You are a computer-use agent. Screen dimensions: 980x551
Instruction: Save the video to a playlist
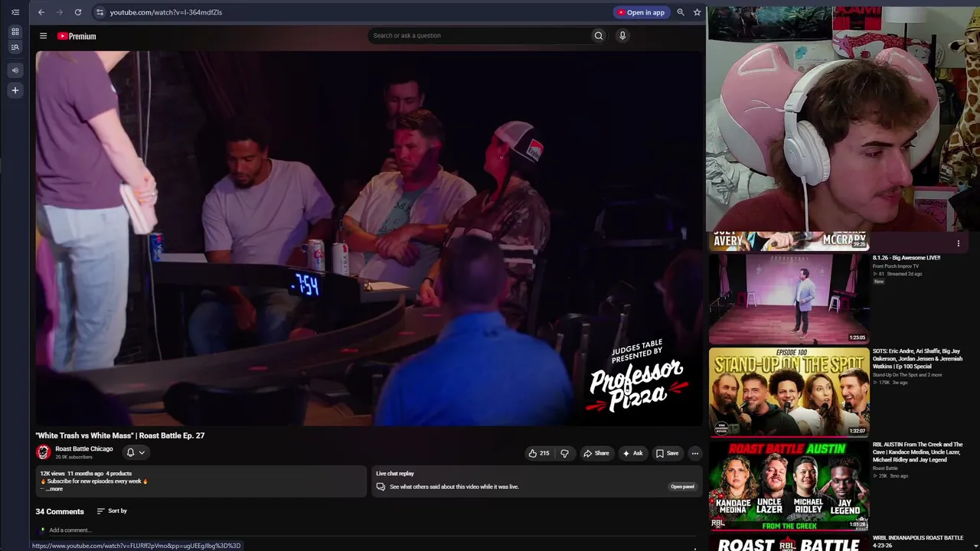(x=667, y=453)
